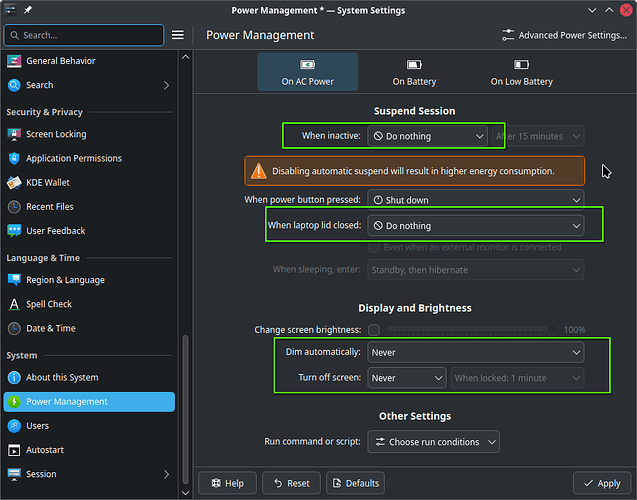Click the window menu icon in title bar

(11, 10)
